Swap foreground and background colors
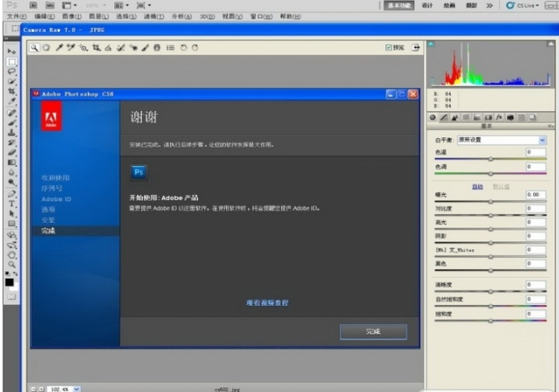The height and width of the screenshot is (392, 559). click(x=15, y=274)
